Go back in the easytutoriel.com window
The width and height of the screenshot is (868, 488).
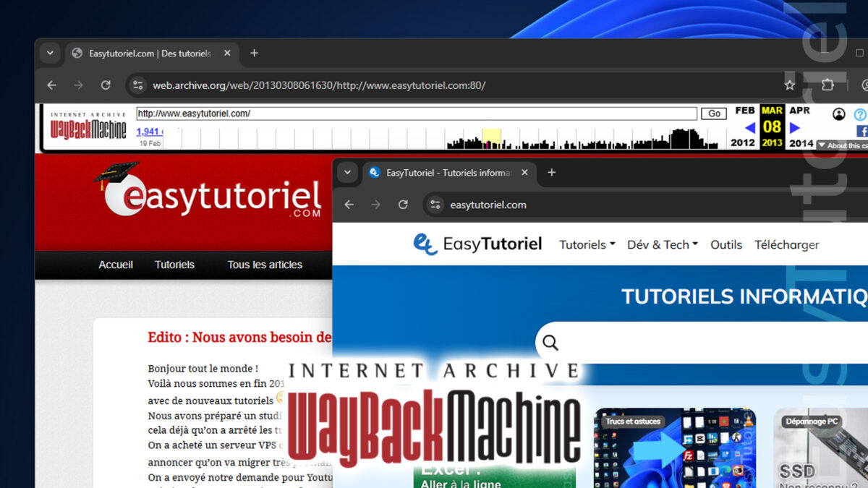349,205
